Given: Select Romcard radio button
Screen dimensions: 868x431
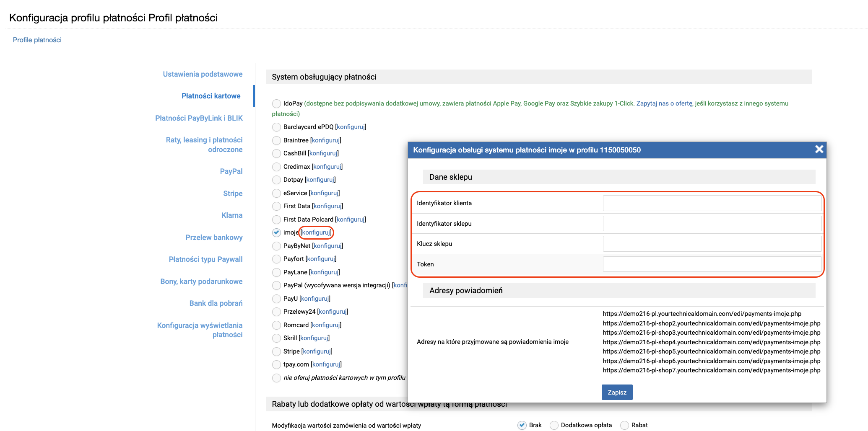Looking at the screenshot, I should coord(276,325).
